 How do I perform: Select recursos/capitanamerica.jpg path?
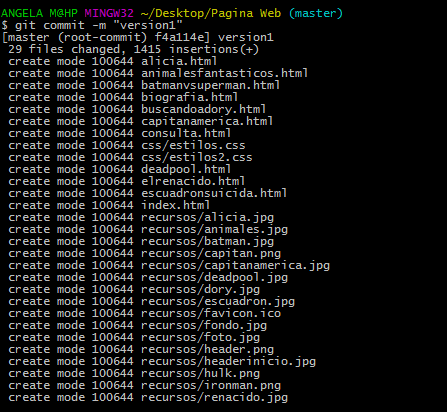click(x=235, y=265)
